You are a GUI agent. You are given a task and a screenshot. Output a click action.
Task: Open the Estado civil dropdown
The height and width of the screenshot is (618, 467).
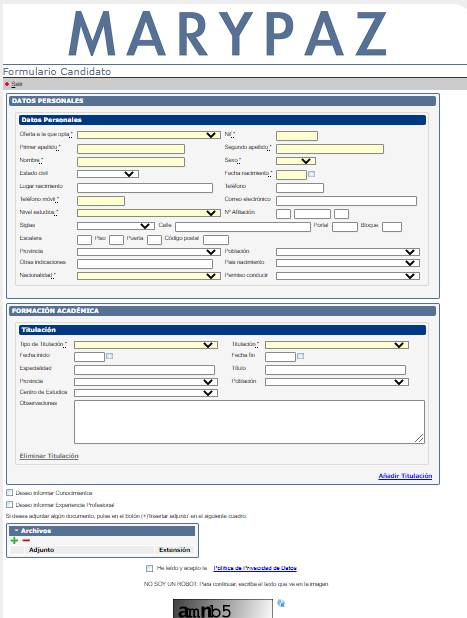(108, 174)
